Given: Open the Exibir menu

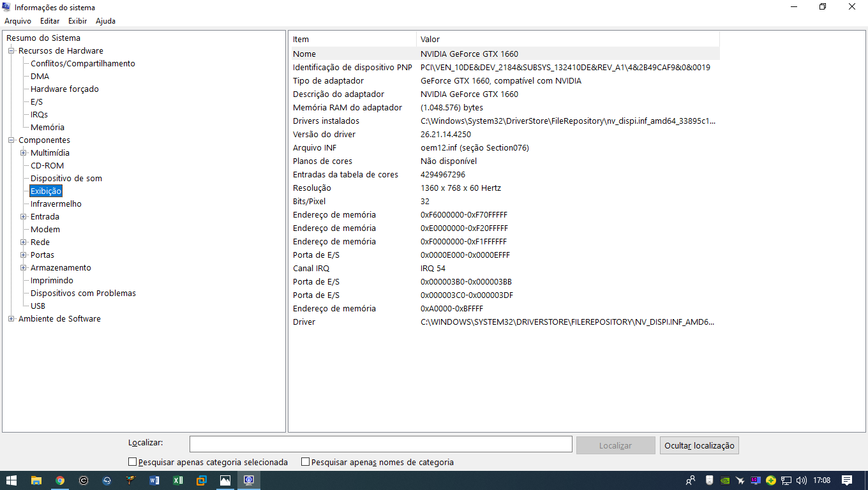Looking at the screenshot, I should [77, 21].
